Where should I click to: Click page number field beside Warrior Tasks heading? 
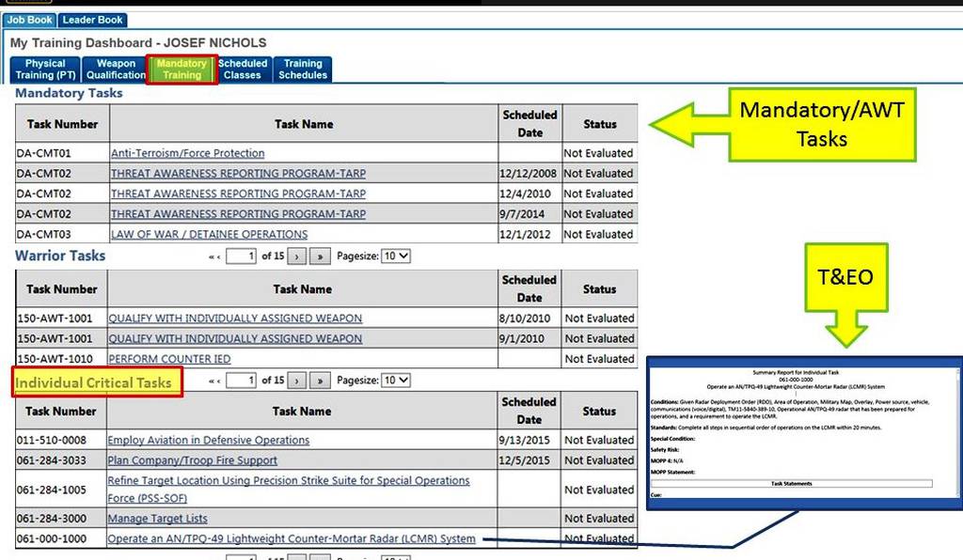pyautogui.click(x=242, y=257)
